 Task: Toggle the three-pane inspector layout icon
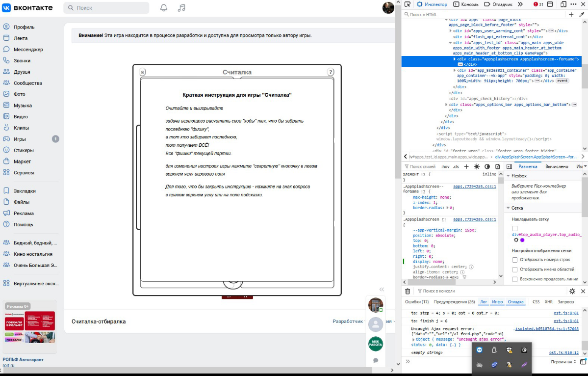(509, 166)
